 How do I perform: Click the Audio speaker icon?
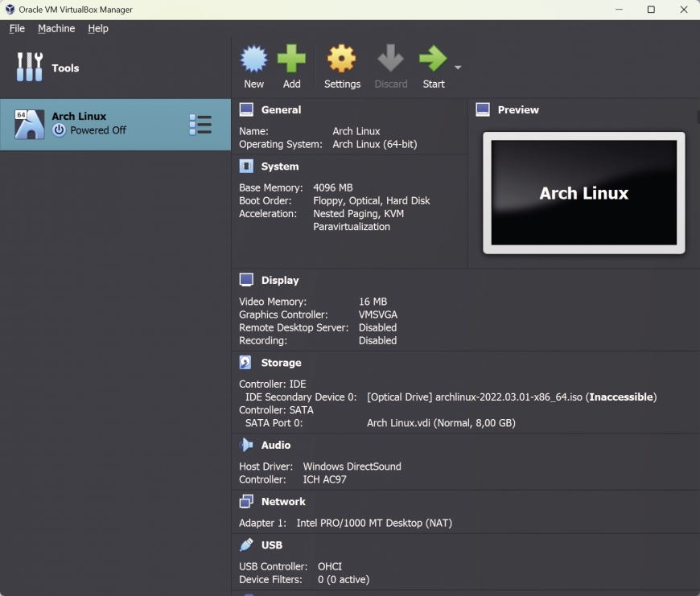(x=246, y=445)
